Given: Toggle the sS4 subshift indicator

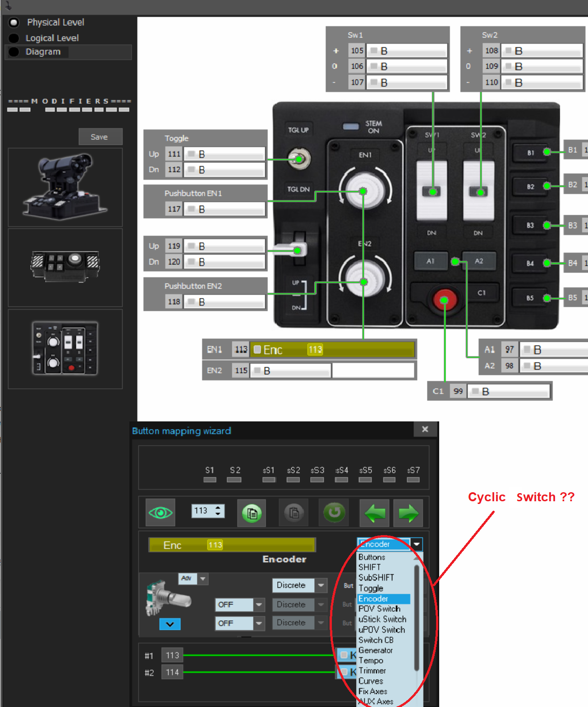Looking at the screenshot, I should click(341, 480).
